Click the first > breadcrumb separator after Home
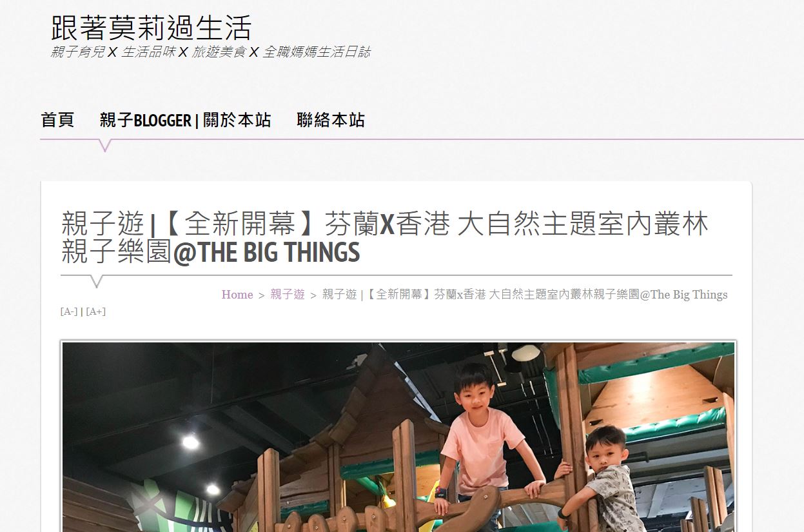The width and height of the screenshot is (804, 532). tap(262, 295)
